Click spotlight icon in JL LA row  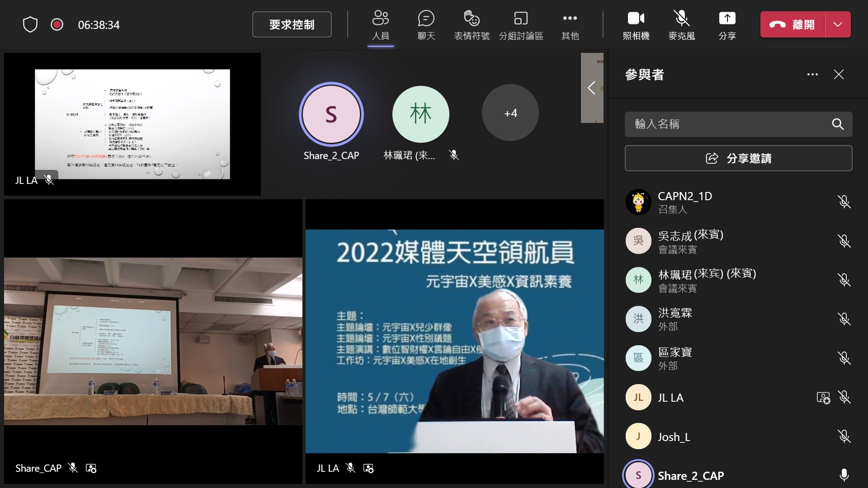[823, 398]
